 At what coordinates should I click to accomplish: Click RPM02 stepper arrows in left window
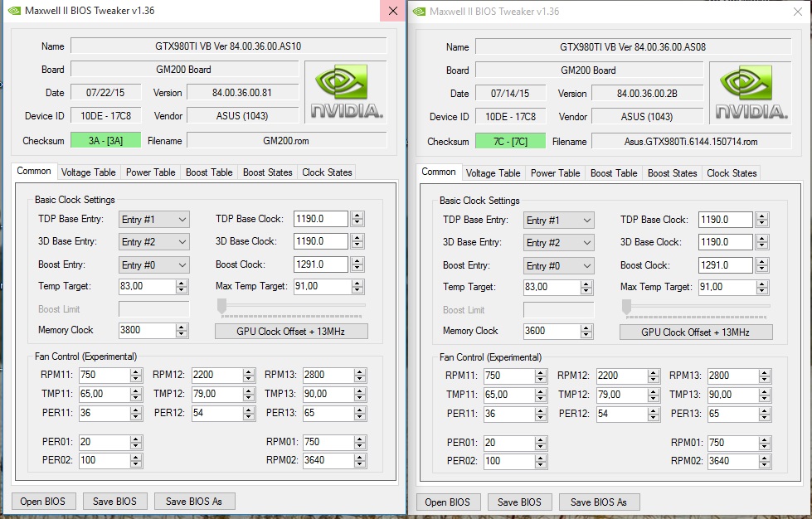point(361,460)
